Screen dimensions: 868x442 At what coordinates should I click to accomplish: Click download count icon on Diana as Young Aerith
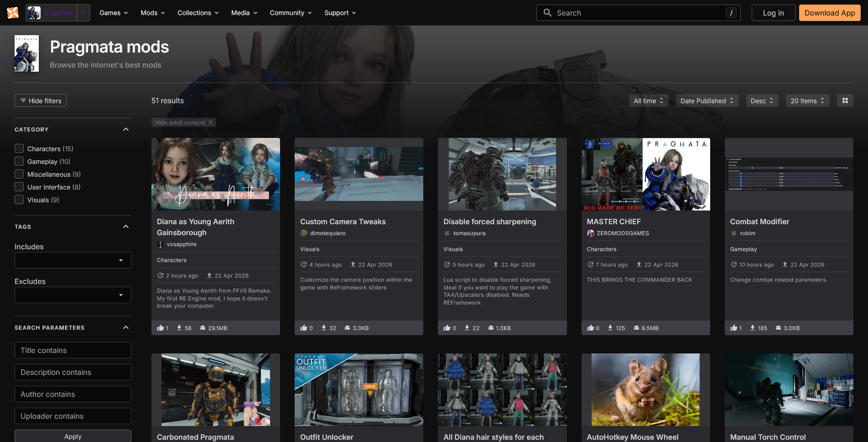[x=179, y=328]
